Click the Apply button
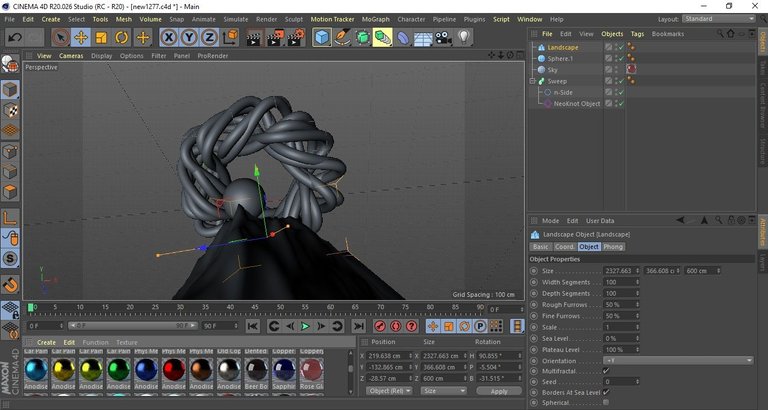This screenshot has height=410, width=768. 499,391
